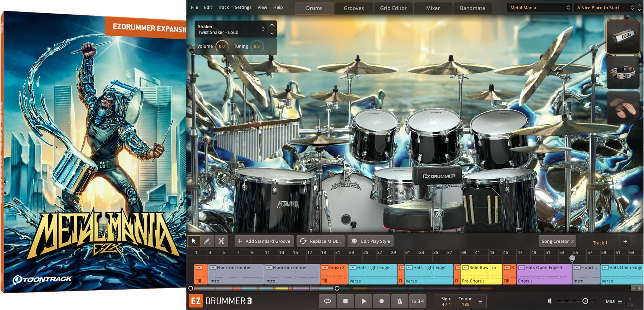This screenshot has width=644, height=310.
Task: Select the yellow Pre Chorus block label
Action: 473,281
